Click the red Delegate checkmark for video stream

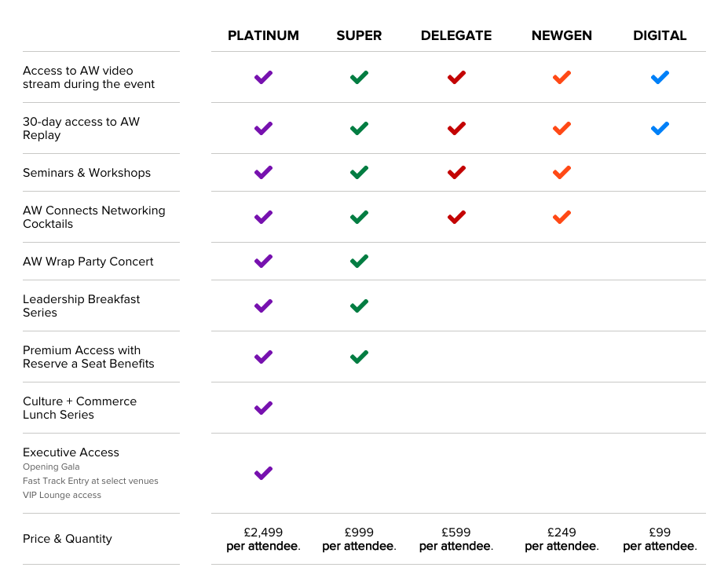point(456,77)
